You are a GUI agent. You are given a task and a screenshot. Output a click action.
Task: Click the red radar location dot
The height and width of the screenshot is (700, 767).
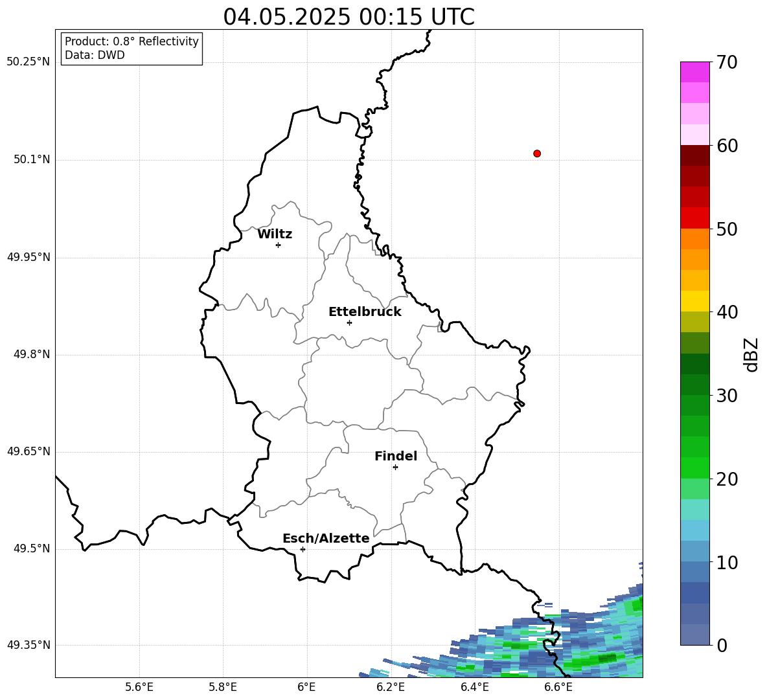click(x=537, y=153)
